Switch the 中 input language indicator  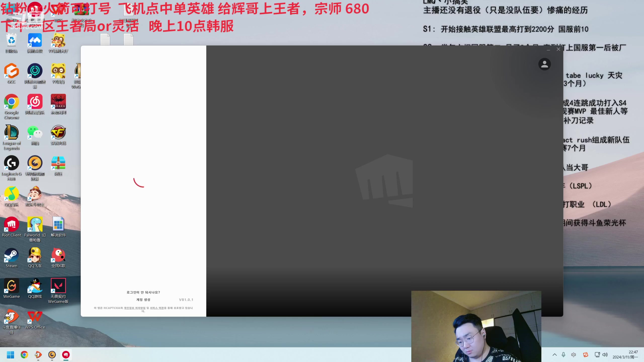(574, 355)
